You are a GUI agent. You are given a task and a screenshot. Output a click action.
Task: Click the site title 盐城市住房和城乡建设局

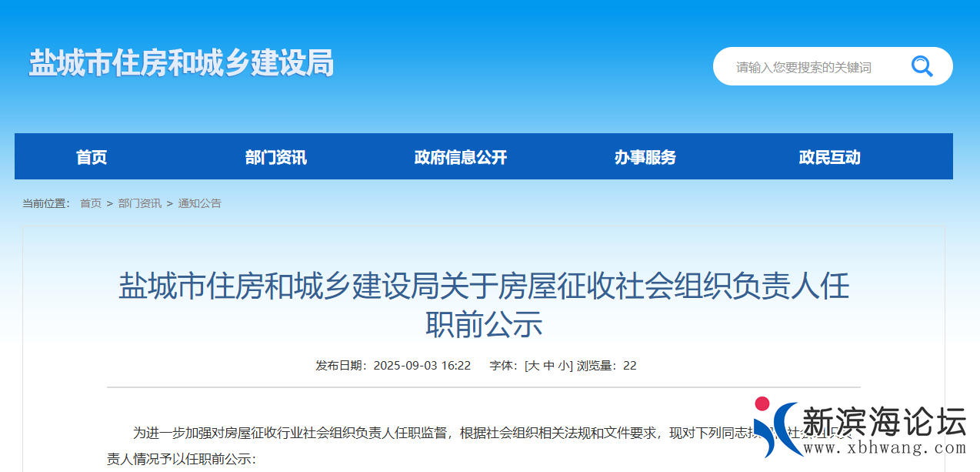[x=182, y=65]
